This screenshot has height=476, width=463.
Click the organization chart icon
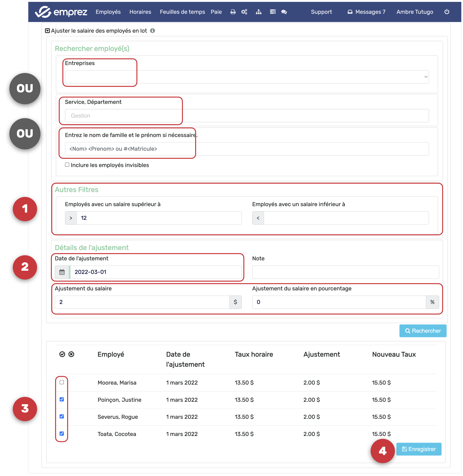(x=258, y=12)
